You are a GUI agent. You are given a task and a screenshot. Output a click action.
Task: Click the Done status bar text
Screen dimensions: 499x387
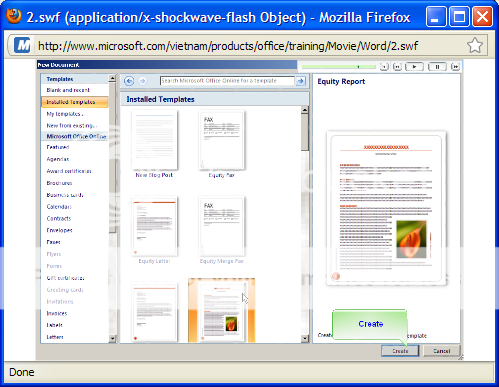tap(22, 372)
